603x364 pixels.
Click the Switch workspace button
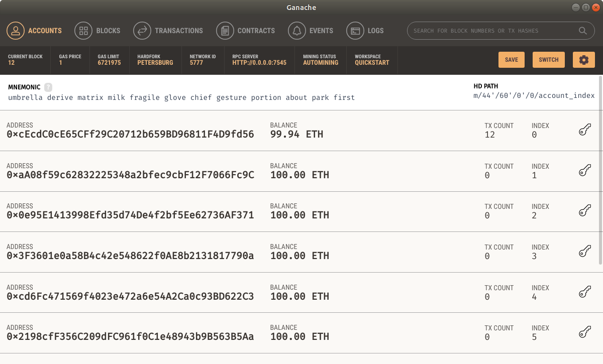click(x=549, y=60)
